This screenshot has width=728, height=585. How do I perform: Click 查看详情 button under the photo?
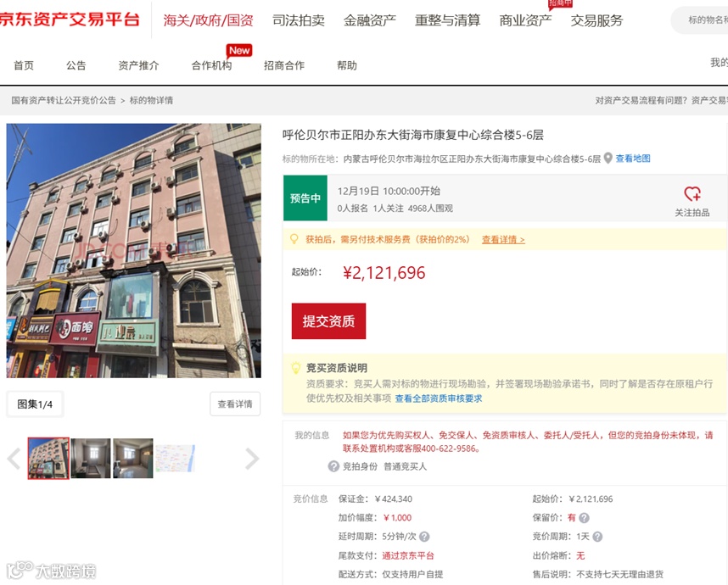[235, 404]
